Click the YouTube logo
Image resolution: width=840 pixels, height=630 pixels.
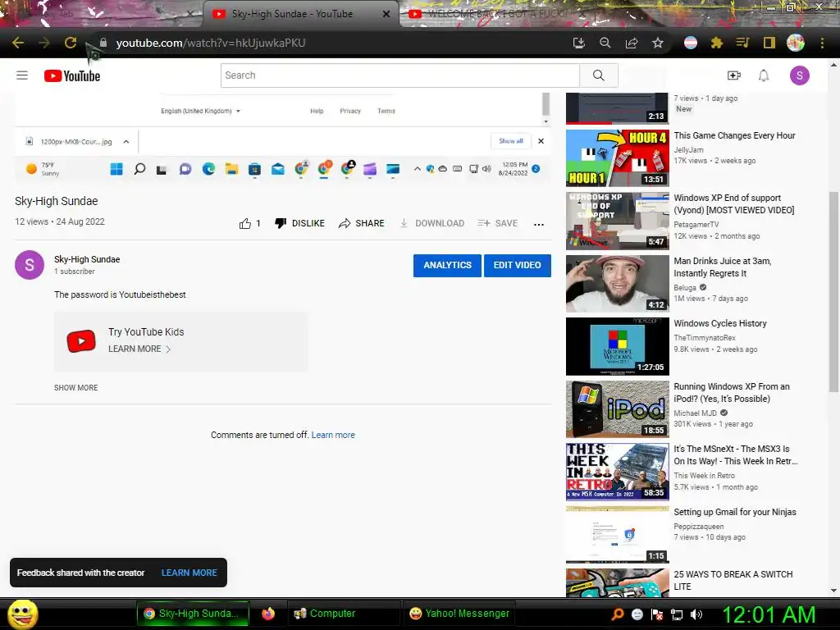tap(72, 76)
